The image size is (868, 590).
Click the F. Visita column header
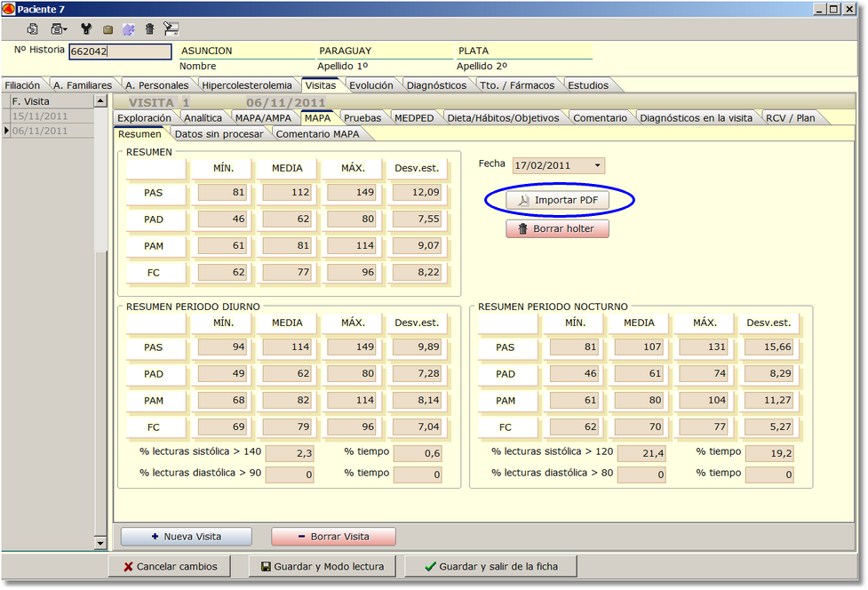[x=52, y=101]
